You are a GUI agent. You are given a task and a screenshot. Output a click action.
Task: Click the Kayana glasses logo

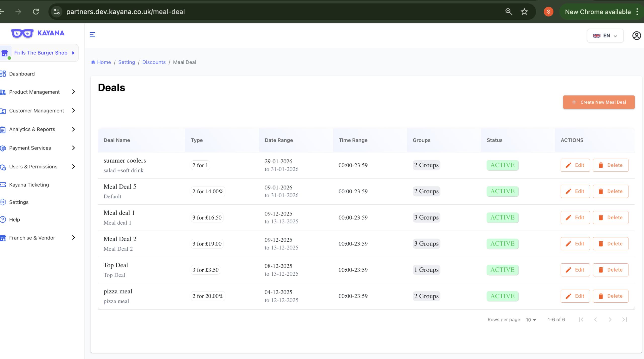click(22, 33)
